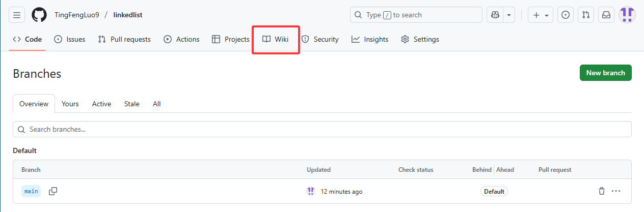644x212 pixels.
Task: Go to TingFengLuo9 profile link
Action: pyautogui.click(x=75, y=15)
